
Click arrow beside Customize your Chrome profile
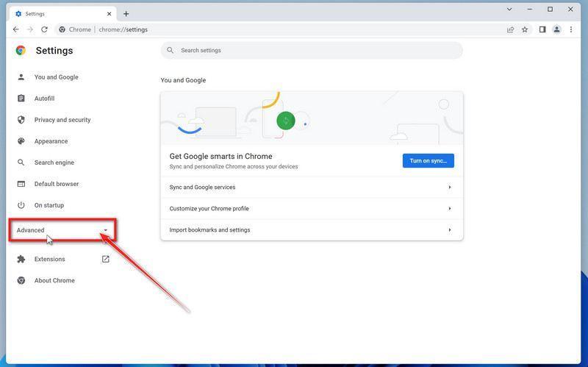point(449,209)
